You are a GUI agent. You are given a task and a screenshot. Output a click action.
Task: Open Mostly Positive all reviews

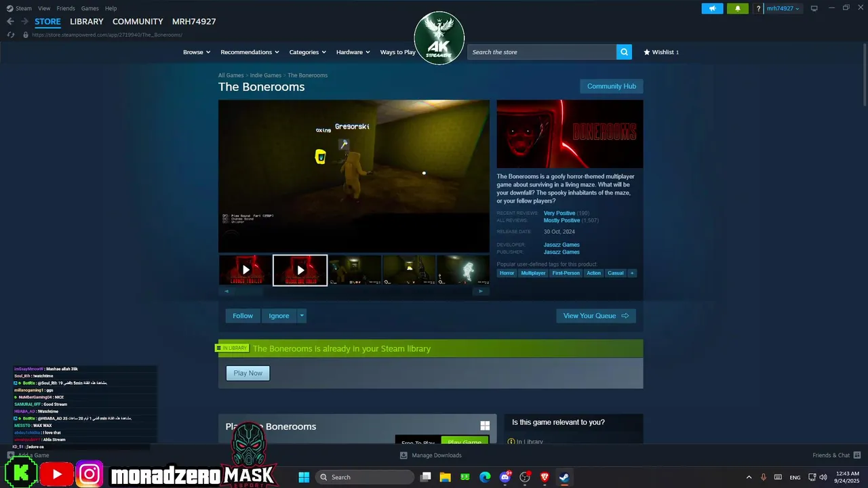(561, 220)
